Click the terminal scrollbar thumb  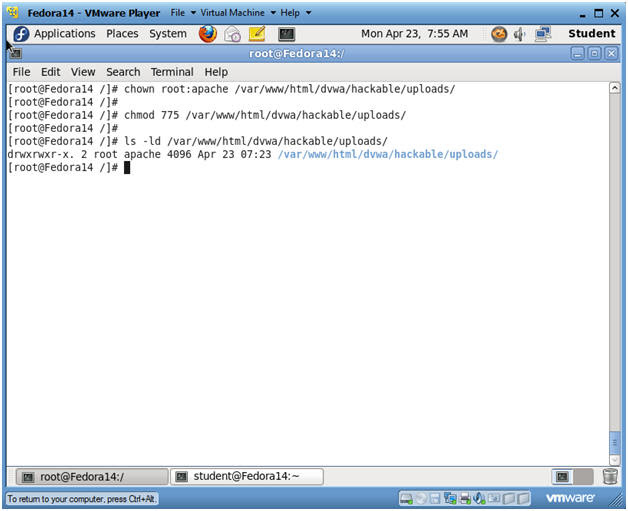tap(615, 443)
